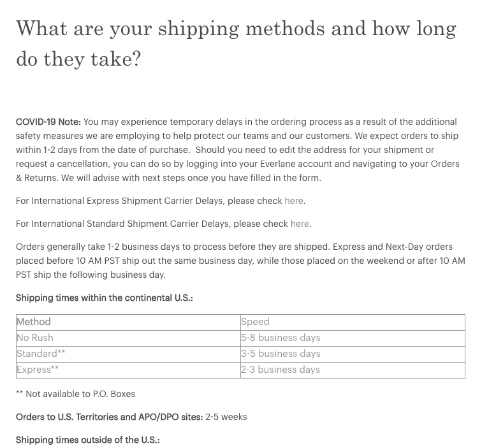Screen dimensions: 496x448
Task: Select the 'Speed' table header cell
Action: (x=255, y=322)
